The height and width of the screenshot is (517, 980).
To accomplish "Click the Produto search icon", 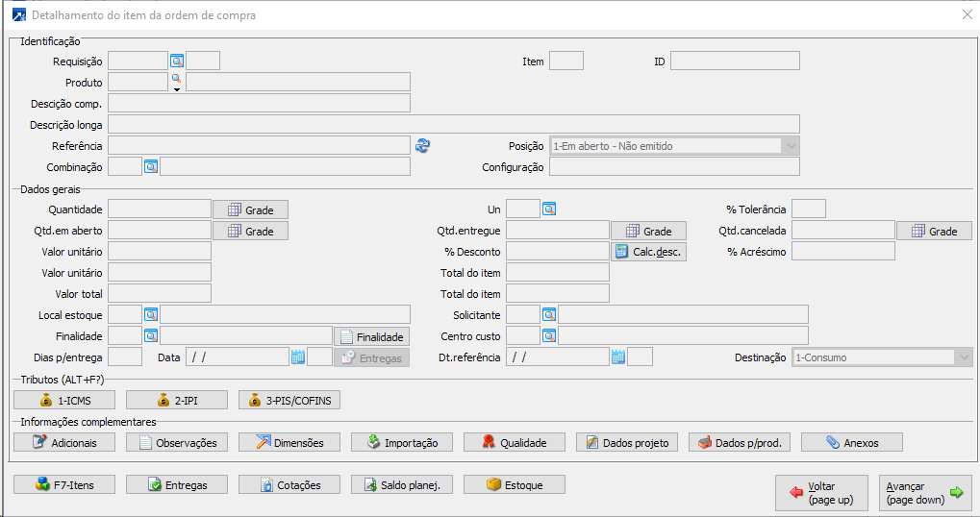I will pyautogui.click(x=176, y=78).
